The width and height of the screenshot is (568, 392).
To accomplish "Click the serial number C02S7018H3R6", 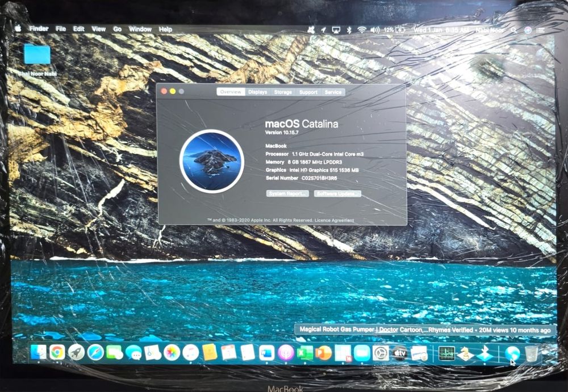I will (x=319, y=178).
